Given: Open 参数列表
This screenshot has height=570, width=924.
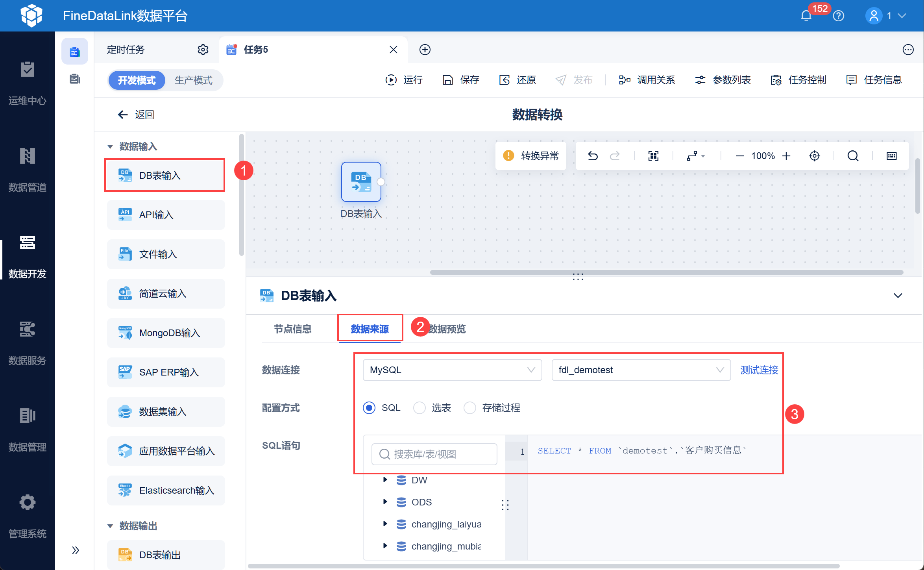Looking at the screenshot, I should (x=723, y=80).
